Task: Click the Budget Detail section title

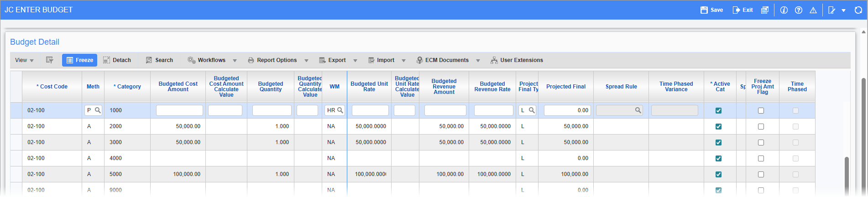Action: coord(35,42)
